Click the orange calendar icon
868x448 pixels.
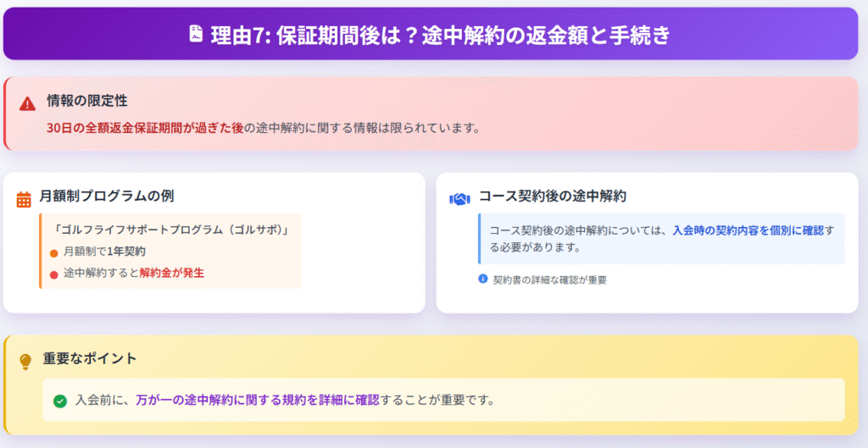click(24, 199)
